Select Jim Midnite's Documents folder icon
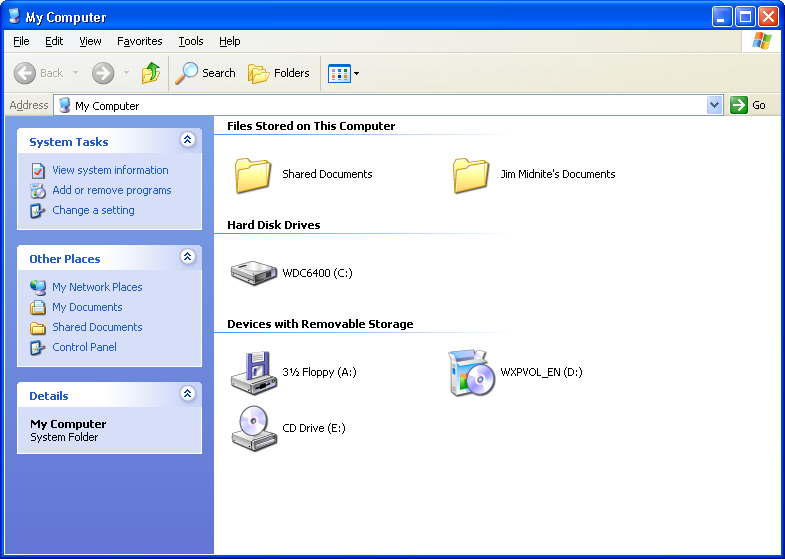Screen dimensions: 785x559 pyautogui.click(x=471, y=174)
